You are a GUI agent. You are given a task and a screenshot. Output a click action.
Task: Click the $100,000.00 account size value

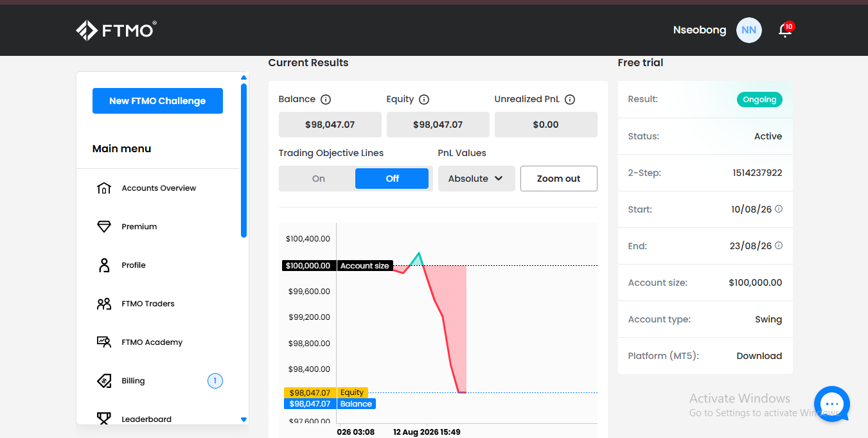(756, 283)
